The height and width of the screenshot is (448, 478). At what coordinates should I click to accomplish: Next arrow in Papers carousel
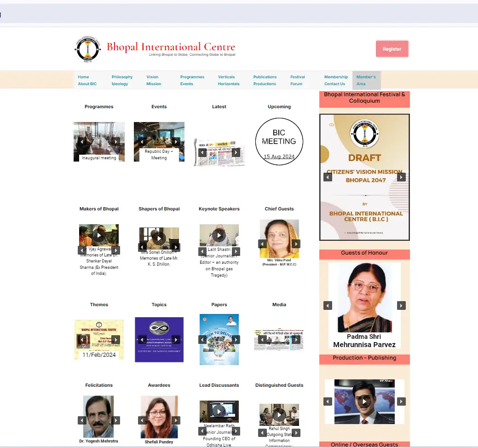236,339
